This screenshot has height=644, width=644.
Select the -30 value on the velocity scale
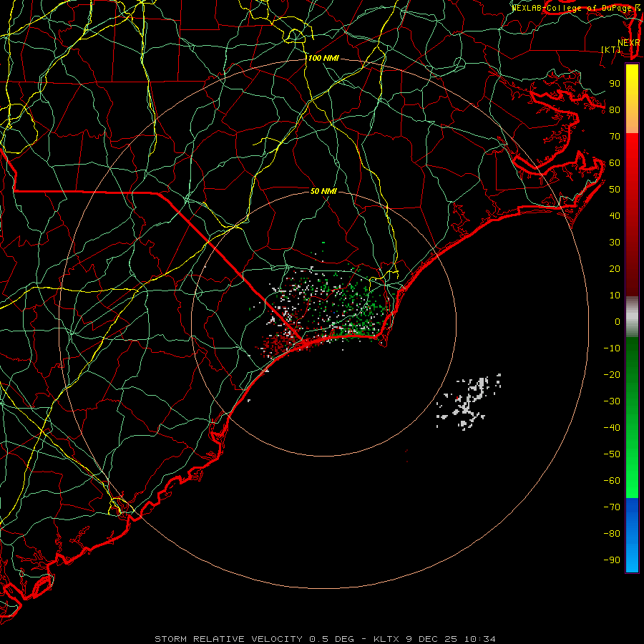coord(612,401)
